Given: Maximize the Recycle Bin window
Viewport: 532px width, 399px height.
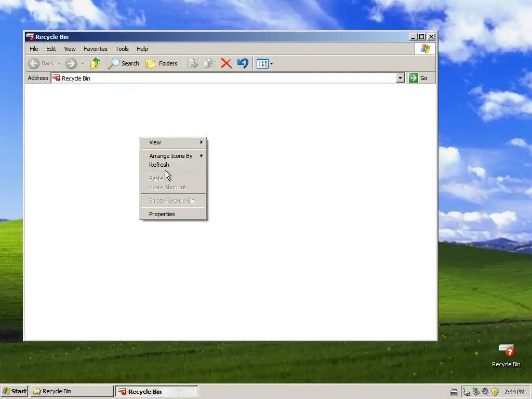Looking at the screenshot, I should point(422,37).
